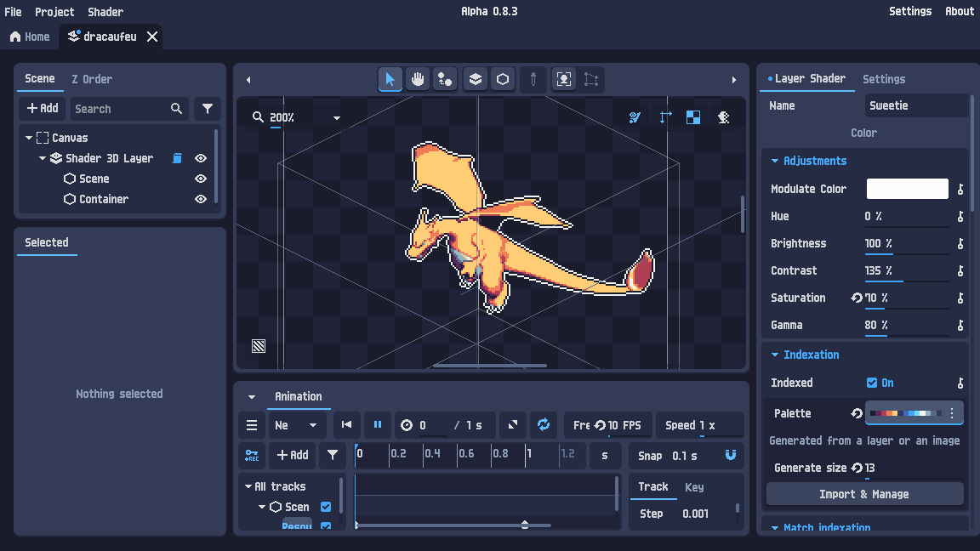980x551 pixels.
Task: Toggle visibility of the Scene node
Action: [x=201, y=179]
